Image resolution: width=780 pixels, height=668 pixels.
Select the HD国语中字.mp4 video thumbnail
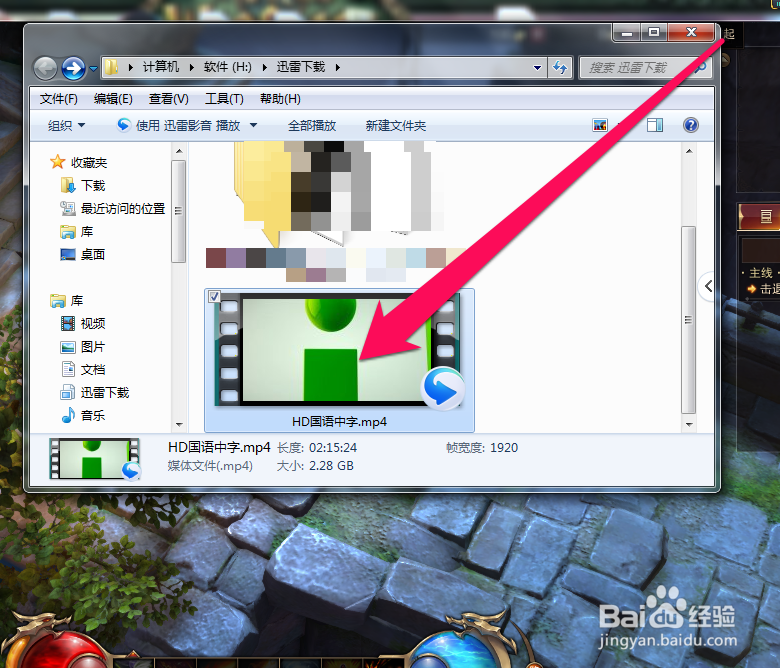(x=339, y=350)
